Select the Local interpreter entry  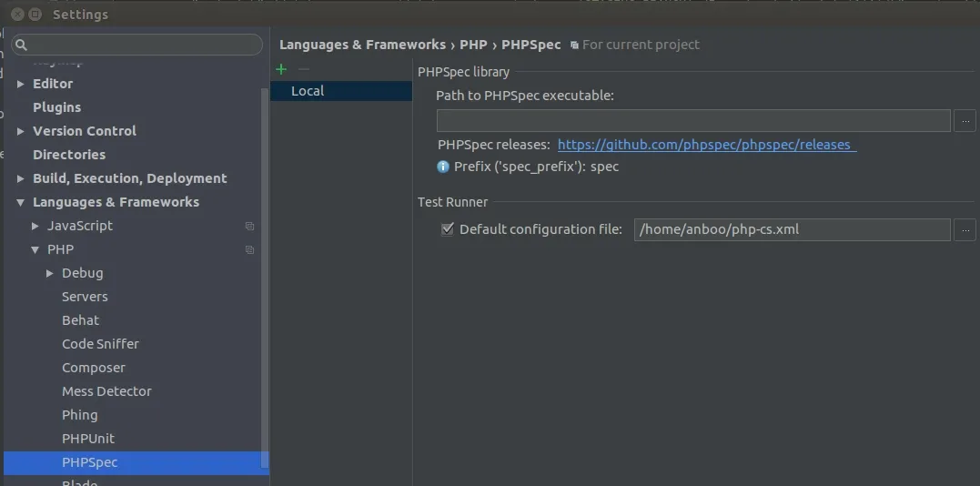point(308,91)
